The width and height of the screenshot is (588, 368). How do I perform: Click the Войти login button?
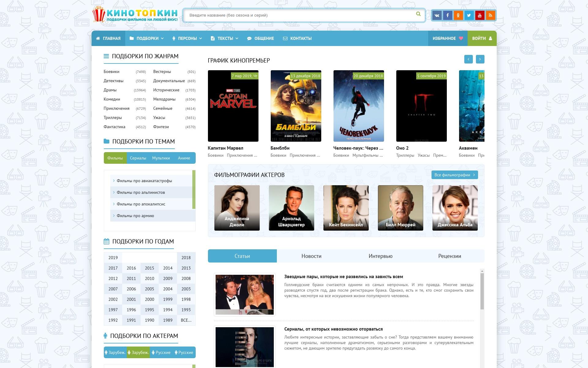click(x=482, y=38)
